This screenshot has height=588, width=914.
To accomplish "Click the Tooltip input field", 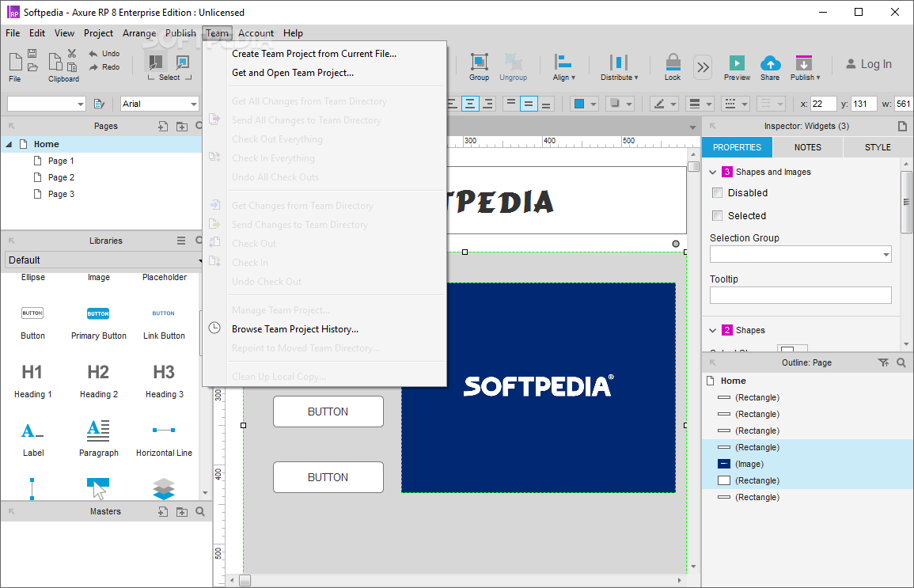I will coord(800,295).
